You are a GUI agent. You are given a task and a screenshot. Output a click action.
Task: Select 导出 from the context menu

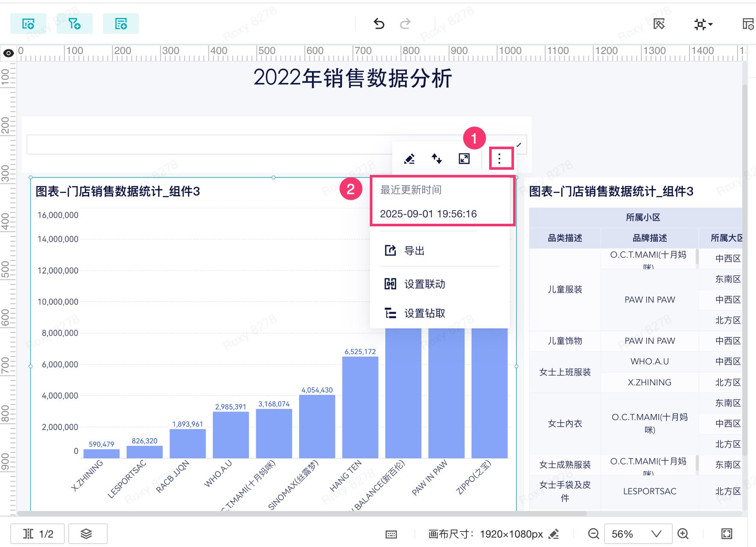(x=440, y=250)
